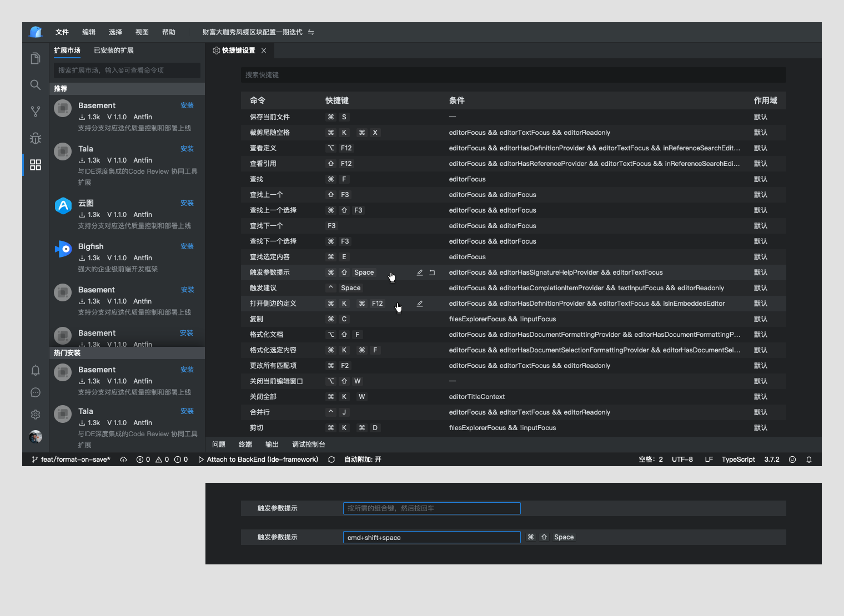Close the 快捷键设置 tab
The height and width of the screenshot is (616, 844).
(x=264, y=51)
